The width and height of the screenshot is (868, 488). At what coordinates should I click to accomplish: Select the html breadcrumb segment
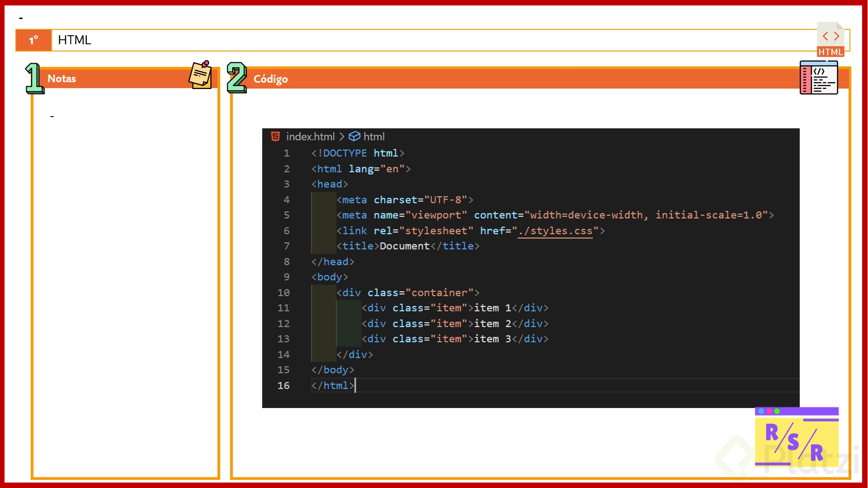click(374, 136)
